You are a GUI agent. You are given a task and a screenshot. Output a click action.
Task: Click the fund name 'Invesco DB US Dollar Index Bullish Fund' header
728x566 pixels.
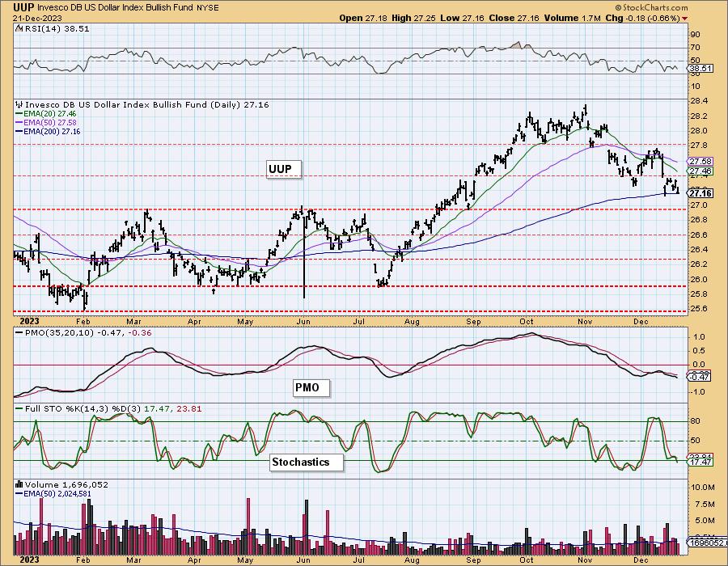[x=114, y=8]
